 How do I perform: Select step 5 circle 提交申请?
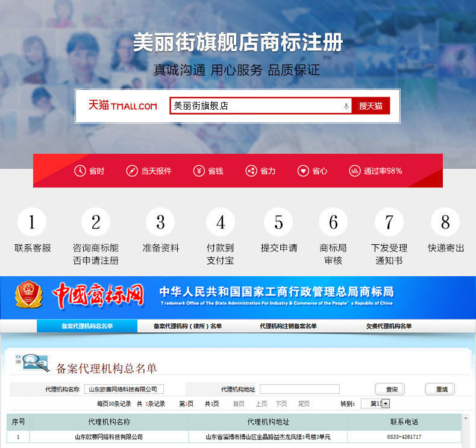279,222
